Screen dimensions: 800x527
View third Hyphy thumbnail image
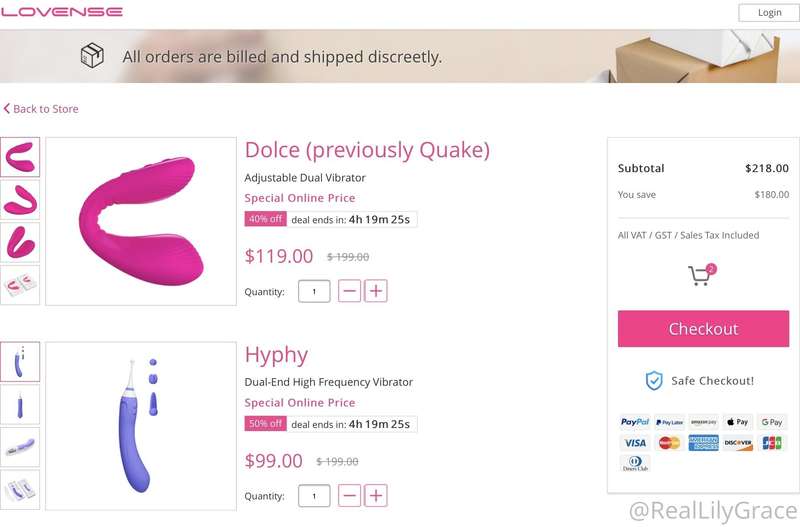tap(20, 447)
